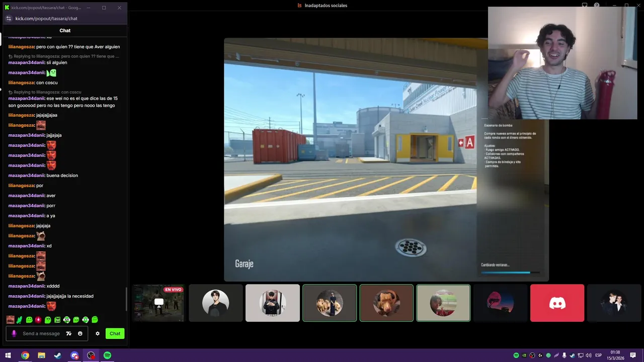Click the Chat panel header
Screen dimensions: 644x362
tap(65, 31)
